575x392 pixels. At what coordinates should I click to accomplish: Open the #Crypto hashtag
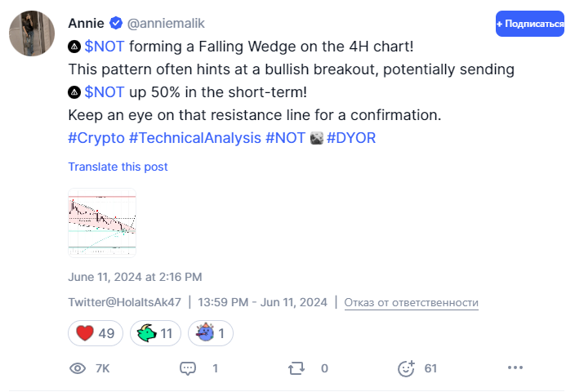(x=96, y=138)
